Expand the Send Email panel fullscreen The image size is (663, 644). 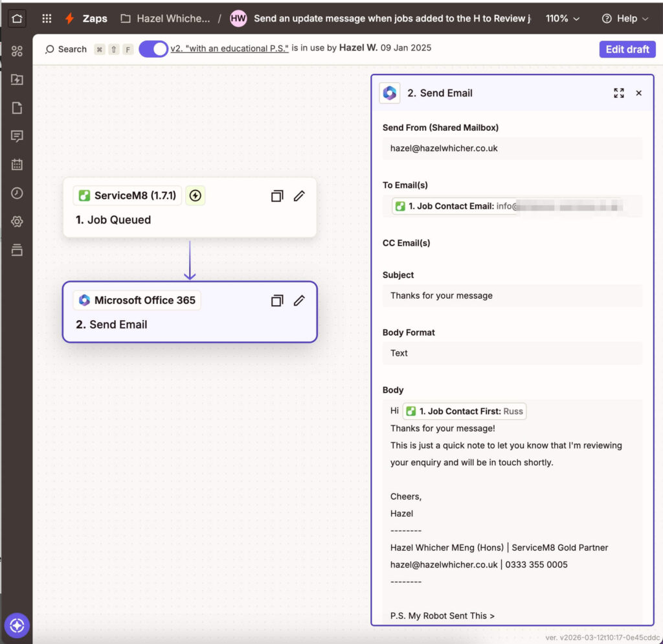618,93
